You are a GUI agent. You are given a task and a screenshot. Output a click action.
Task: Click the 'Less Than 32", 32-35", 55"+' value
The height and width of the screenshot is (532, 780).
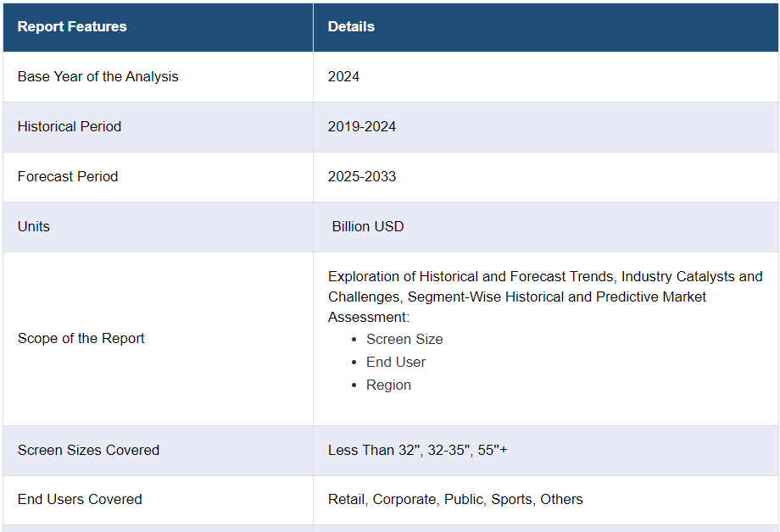coord(417,451)
